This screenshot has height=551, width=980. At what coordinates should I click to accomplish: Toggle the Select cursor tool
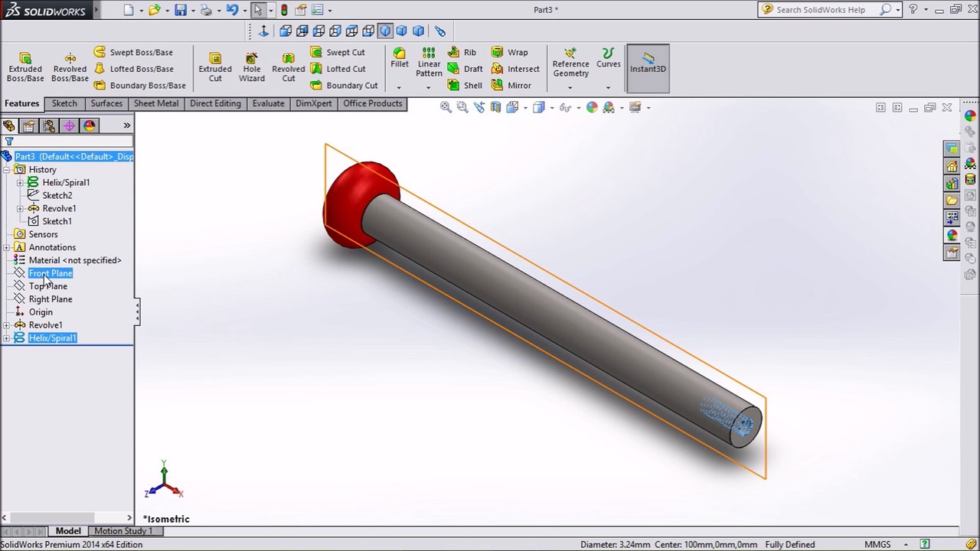pos(258,10)
